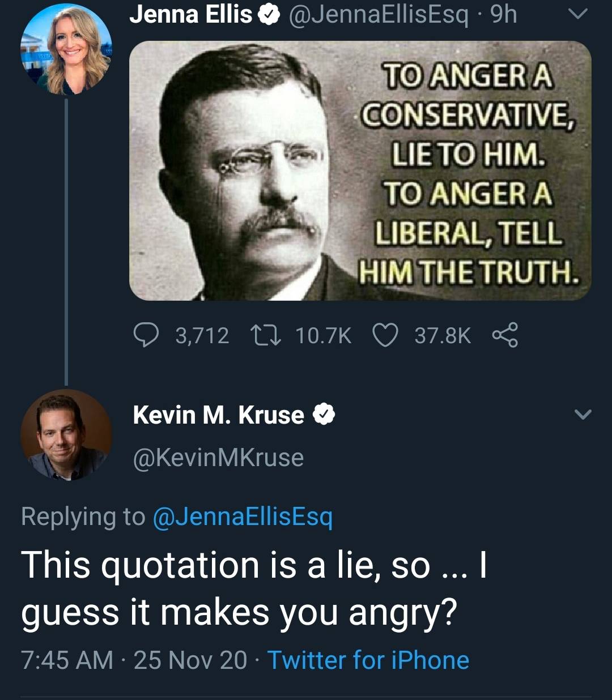The image size is (612, 700).
Task: Open the @KevinMKruse handle
Action: (x=218, y=458)
